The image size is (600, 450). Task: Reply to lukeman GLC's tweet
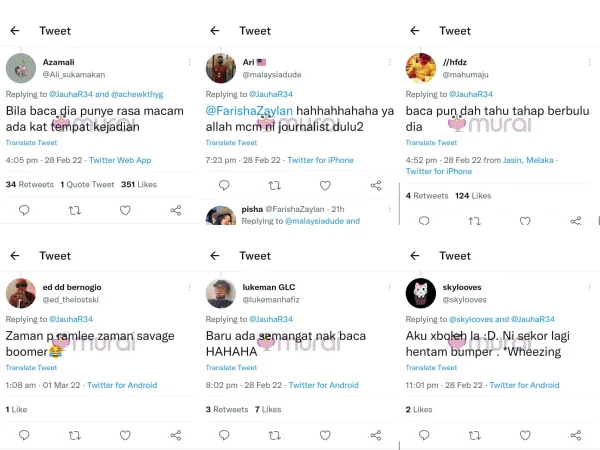click(x=224, y=435)
